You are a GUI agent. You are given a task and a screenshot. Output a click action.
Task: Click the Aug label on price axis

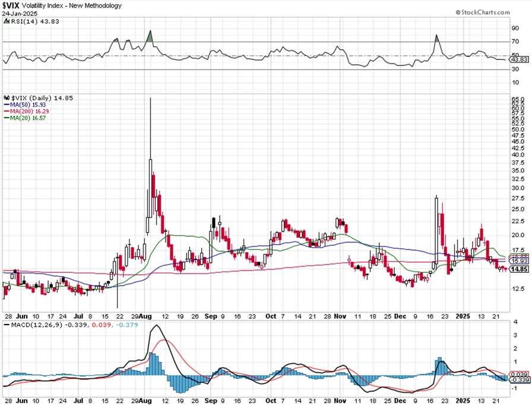146,316
